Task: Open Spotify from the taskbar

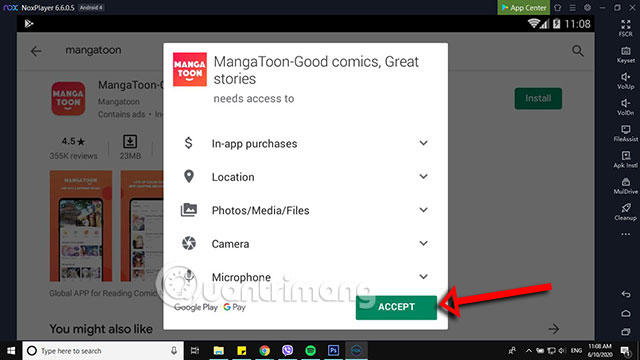Action: click(310, 351)
